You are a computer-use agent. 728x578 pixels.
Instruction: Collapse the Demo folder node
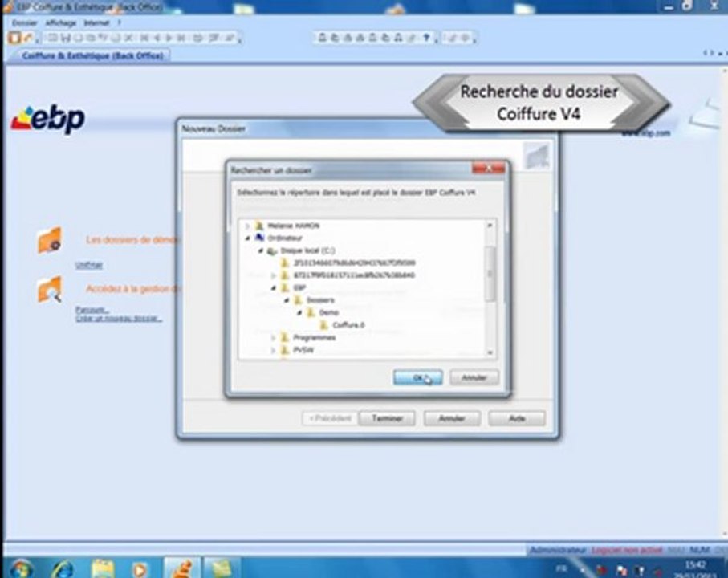pos(299,313)
